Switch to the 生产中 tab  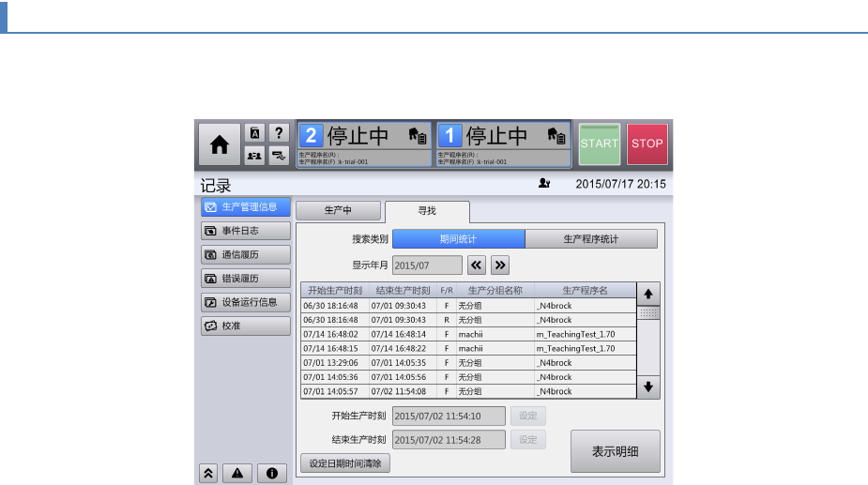pos(338,210)
